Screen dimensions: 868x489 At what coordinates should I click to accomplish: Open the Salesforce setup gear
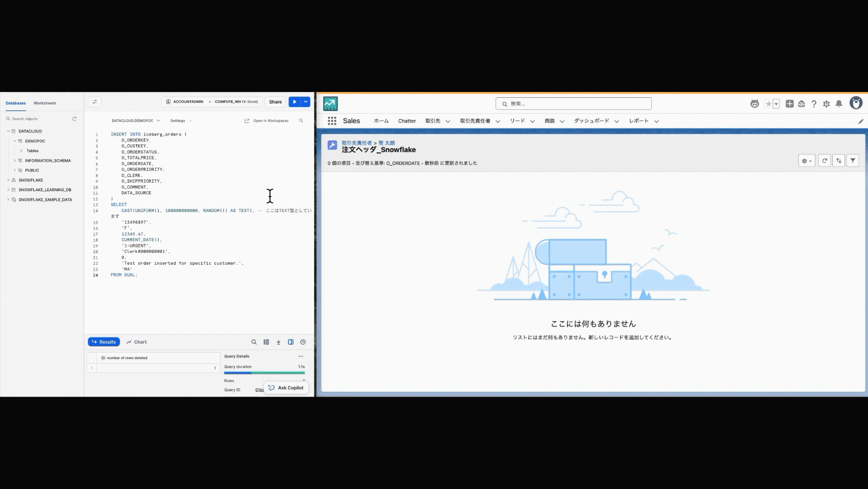[826, 104]
